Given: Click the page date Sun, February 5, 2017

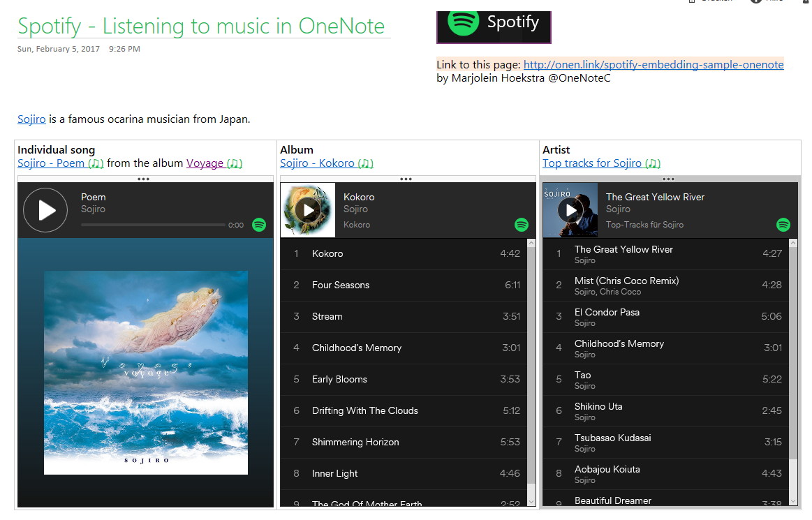Looking at the screenshot, I should pyautogui.click(x=59, y=49).
